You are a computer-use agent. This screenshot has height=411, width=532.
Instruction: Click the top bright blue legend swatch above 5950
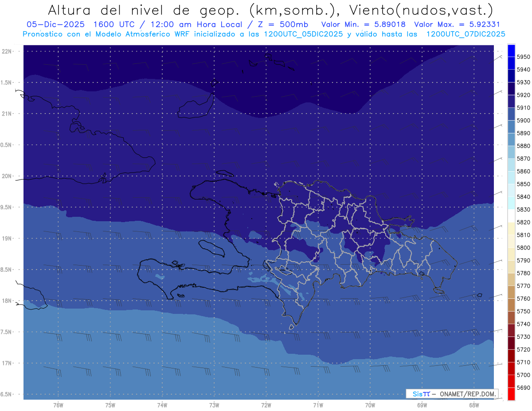pos(511,50)
